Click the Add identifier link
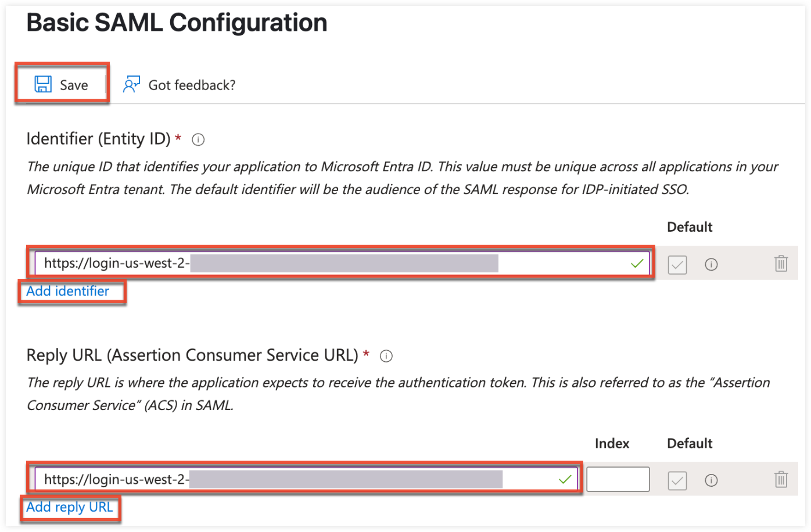811x532 pixels. [67, 291]
